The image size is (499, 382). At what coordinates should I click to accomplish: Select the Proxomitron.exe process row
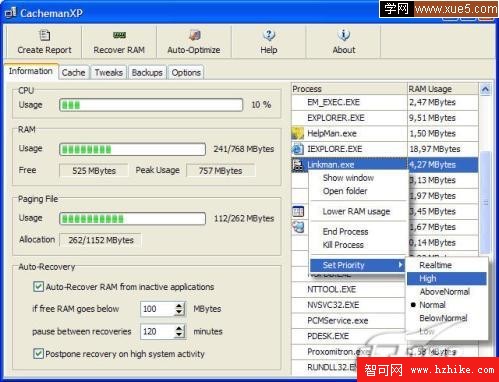(385, 352)
